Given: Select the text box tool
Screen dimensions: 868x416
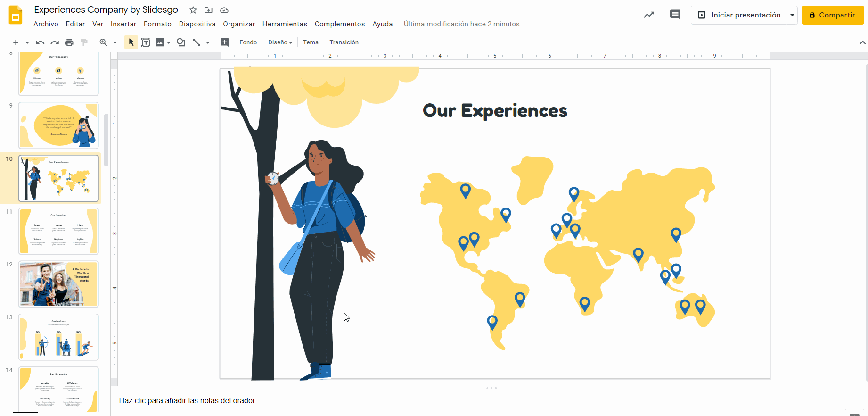Looking at the screenshot, I should 146,42.
